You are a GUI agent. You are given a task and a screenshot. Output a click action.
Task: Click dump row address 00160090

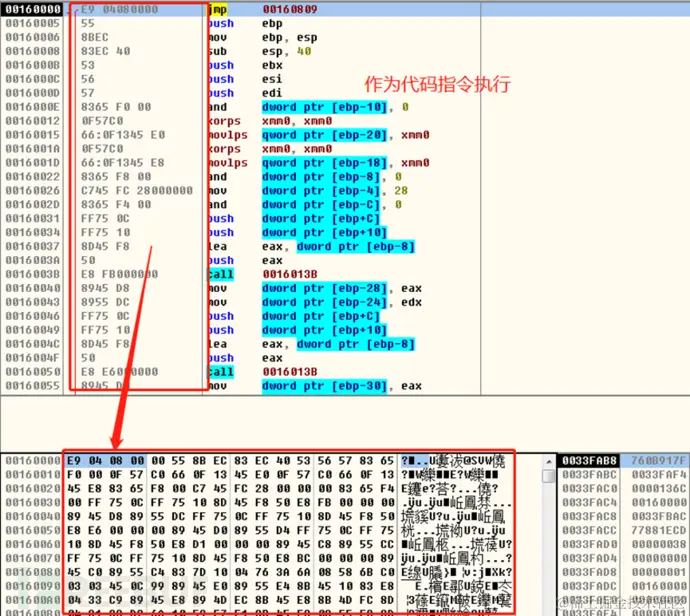(x=33, y=586)
